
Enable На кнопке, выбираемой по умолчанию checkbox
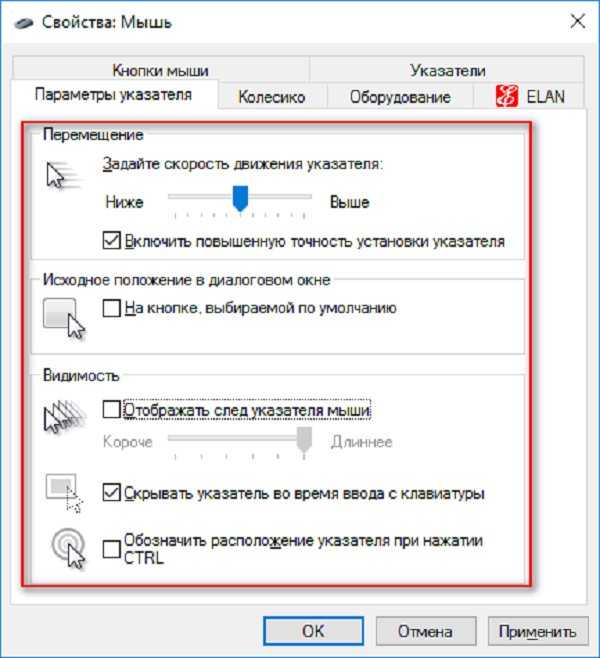tap(112, 308)
